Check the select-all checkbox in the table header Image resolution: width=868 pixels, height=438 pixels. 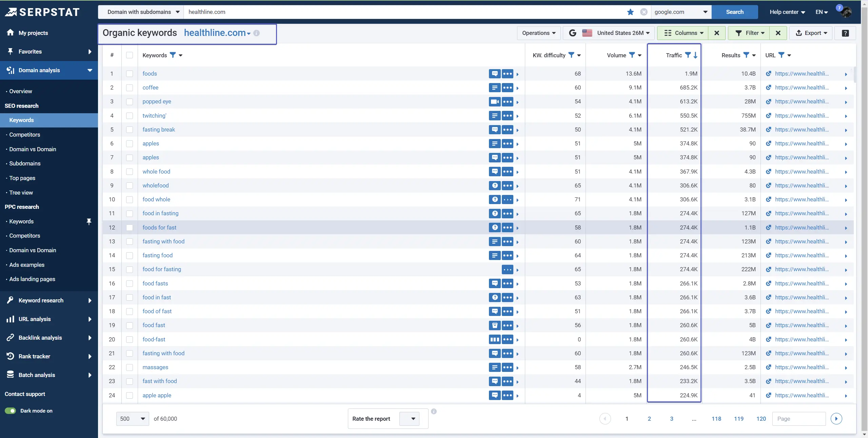coord(129,55)
